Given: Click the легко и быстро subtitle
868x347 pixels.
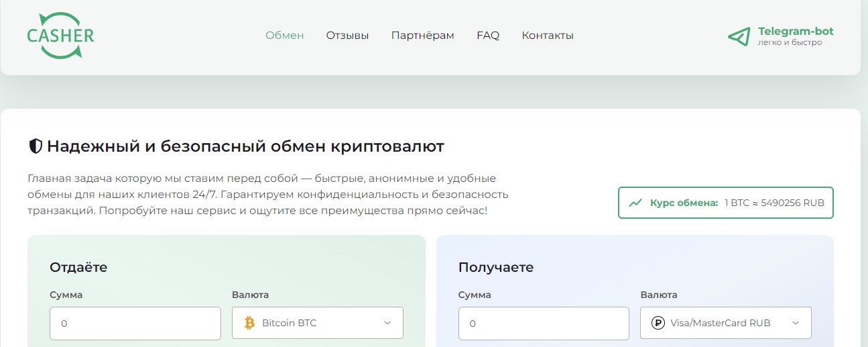Looking at the screenshot, I should coord(790,42).
